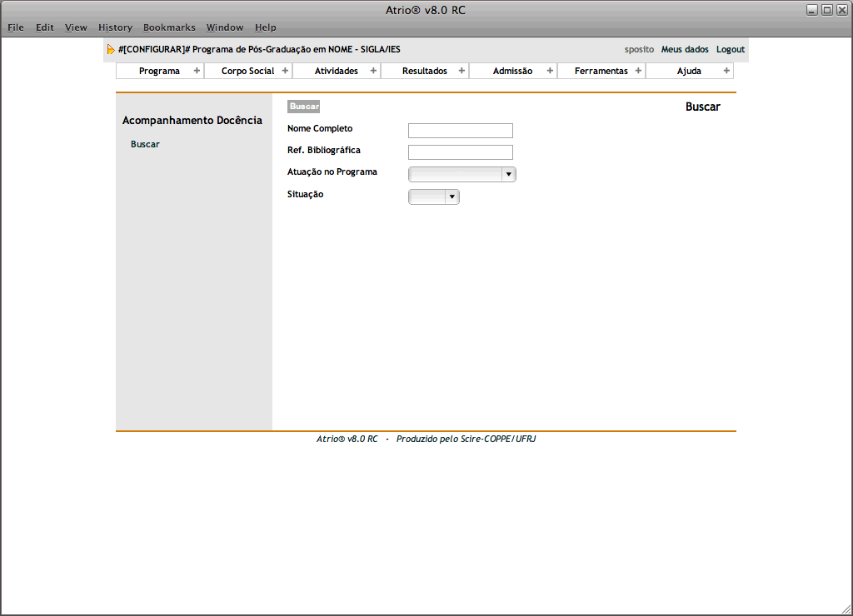Click the plus icon next to Ajuda

pyautogui.click(x=726, y=71)
